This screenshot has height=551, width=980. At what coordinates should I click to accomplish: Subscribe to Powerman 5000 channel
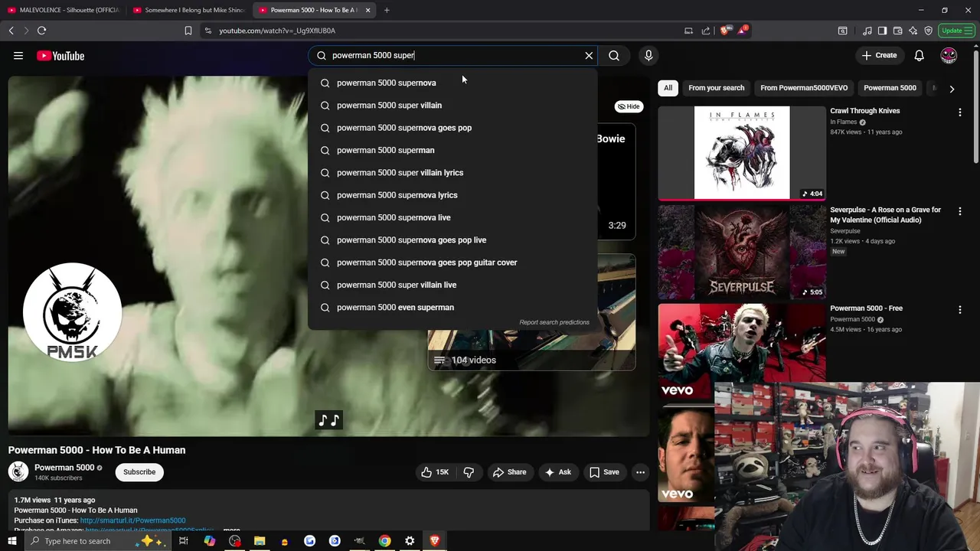tap(139, 472)
